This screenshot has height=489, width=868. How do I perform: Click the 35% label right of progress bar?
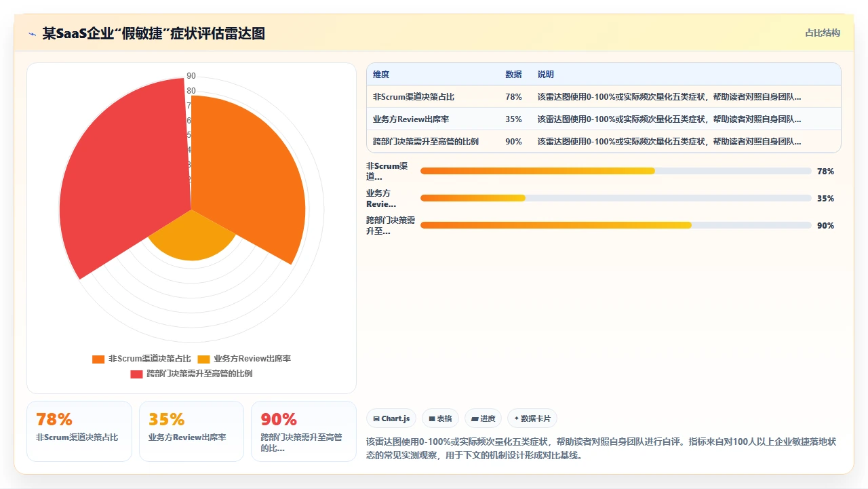[x=825, y=199]
